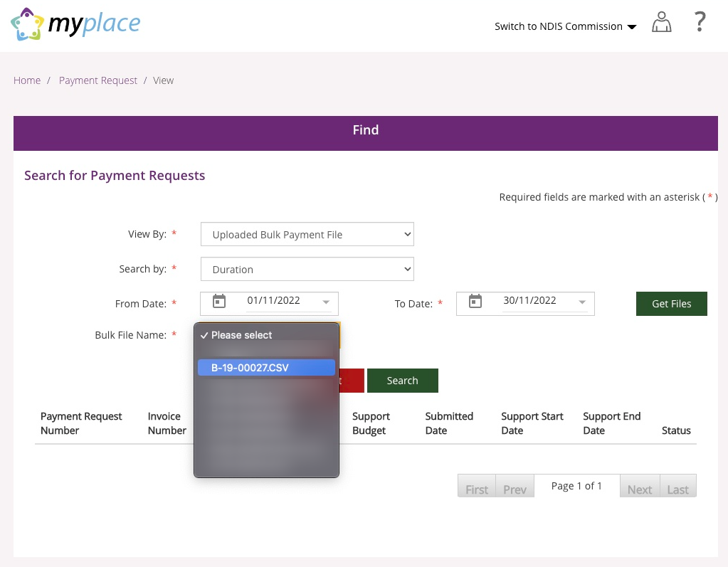Open the user profile icon
The height and width of the screenshot is (567, 728).
click(x=662, y=23)
